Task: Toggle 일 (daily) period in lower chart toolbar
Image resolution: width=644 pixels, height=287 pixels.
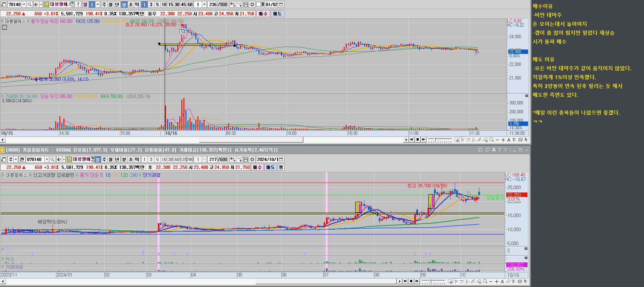Action: 98,159
